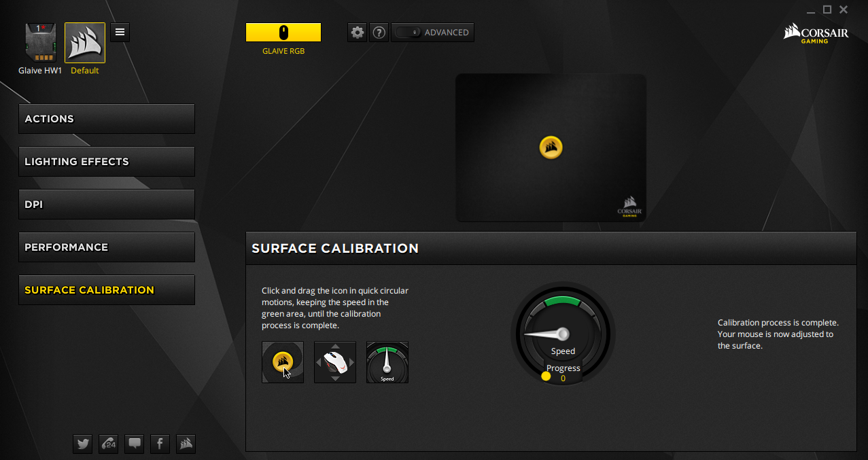Toggle the Advanced mode switch

pos(408,33)
